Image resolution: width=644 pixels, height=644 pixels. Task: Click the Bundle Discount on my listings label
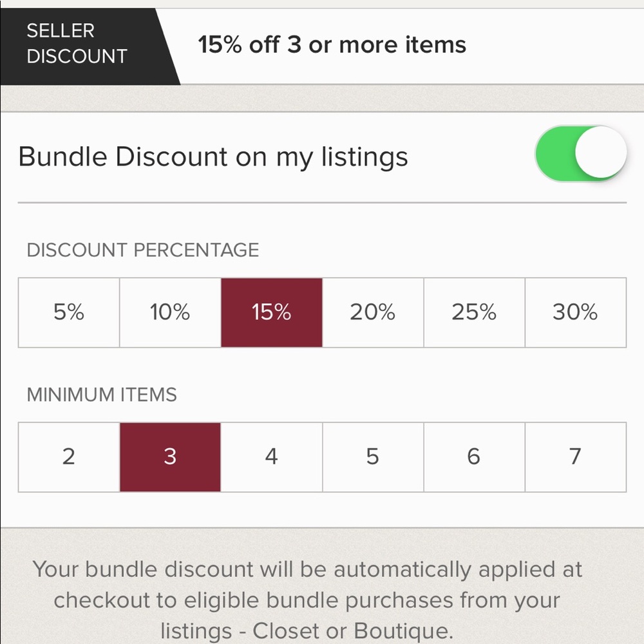point(214,156)
